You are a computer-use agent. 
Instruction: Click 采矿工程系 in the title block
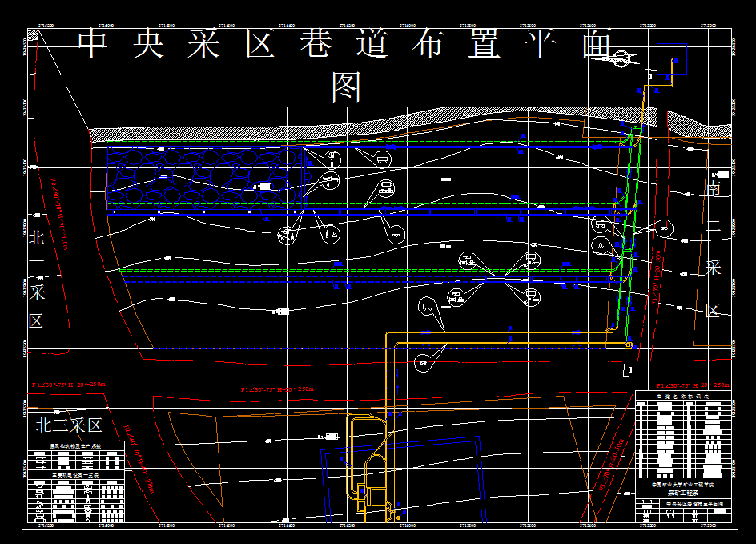682,493
